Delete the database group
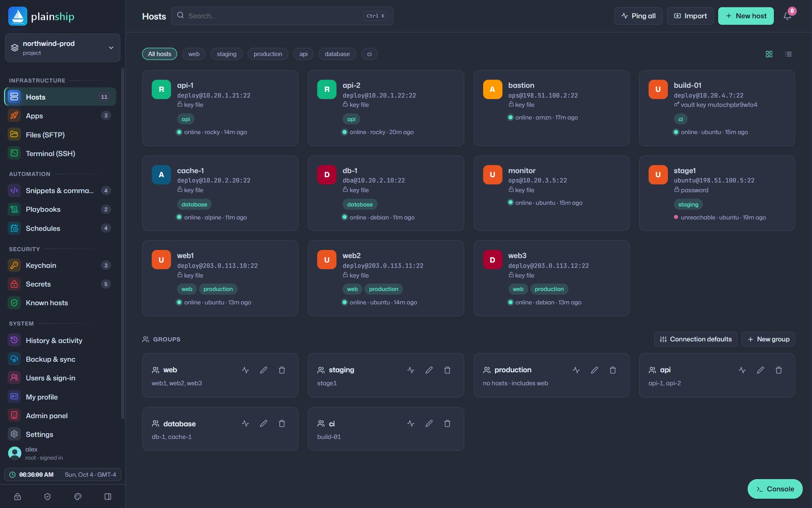This screenshot has height=508, width=812. coord(282,423)
